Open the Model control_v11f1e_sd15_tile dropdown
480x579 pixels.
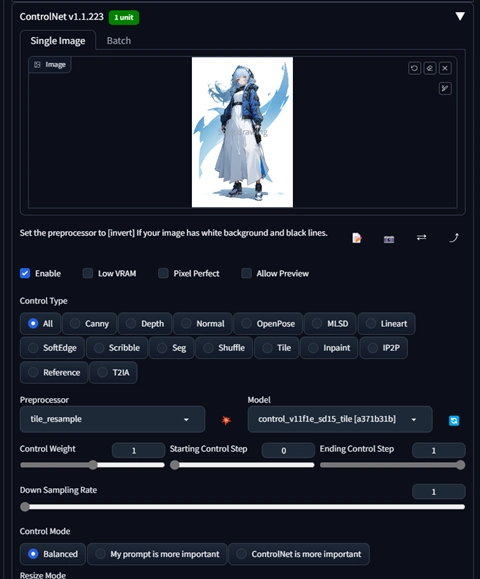tap(340, 419)
